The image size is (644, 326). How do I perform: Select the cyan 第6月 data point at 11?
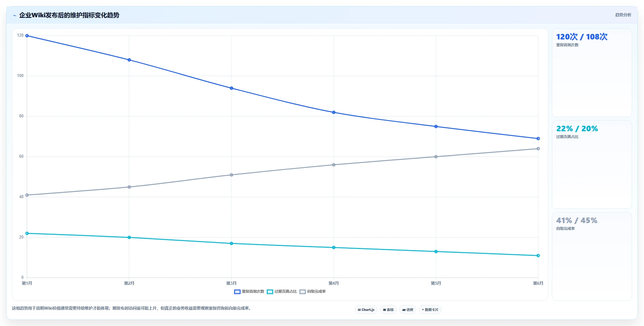click(538, 256)
